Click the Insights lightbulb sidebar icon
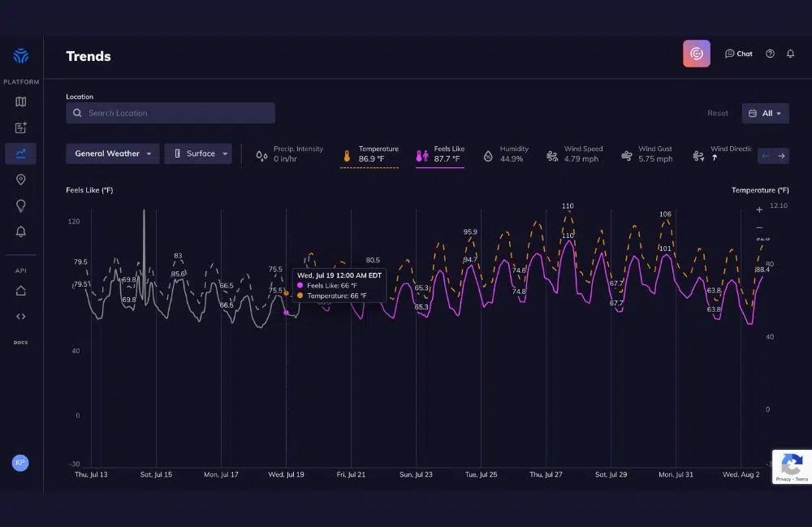Image resolution: width=812 pixels, height=527 pixels. click(21, 205)
